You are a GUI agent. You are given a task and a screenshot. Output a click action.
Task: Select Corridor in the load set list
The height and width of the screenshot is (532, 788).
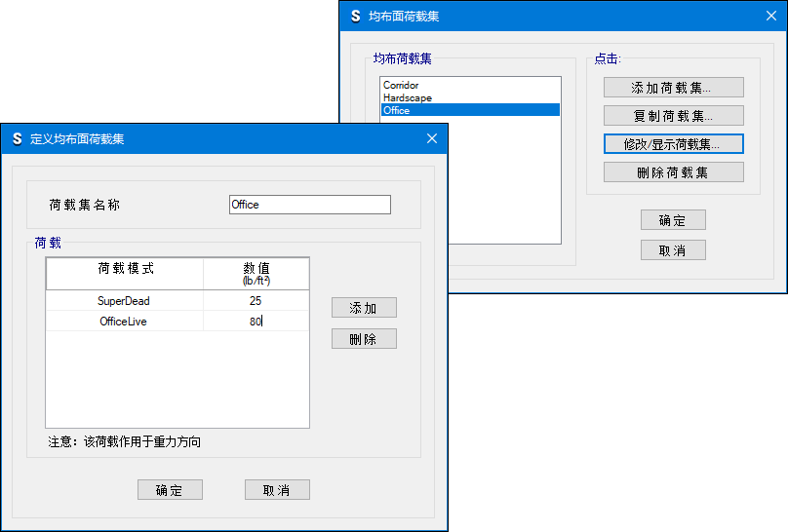click(x=401, y=86)
